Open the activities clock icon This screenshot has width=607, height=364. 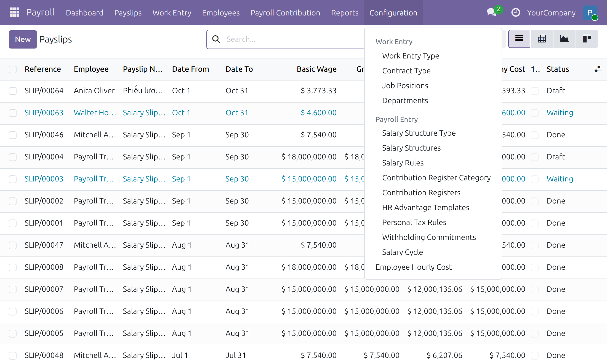(515, 13)
